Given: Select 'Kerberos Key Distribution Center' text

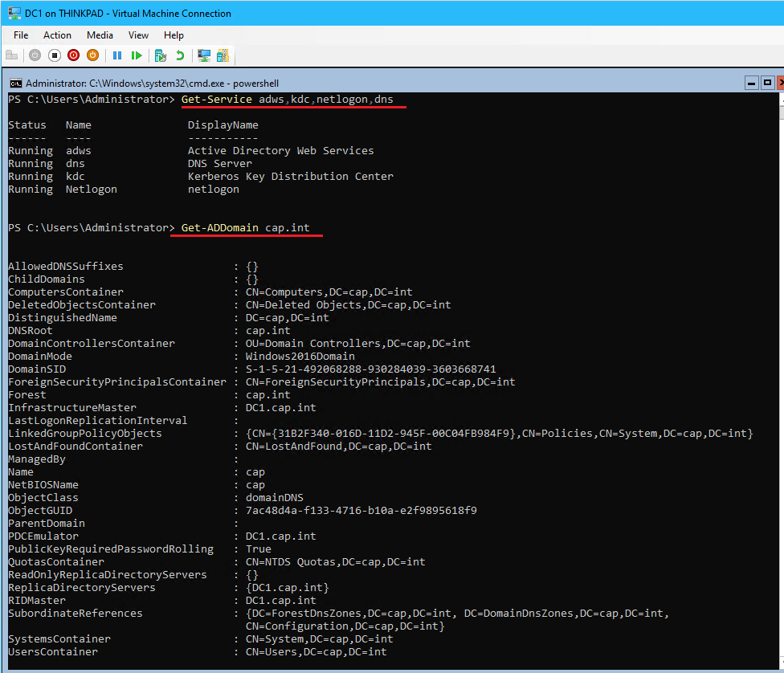Looking at the screenshot, I should pyautogui.click(x=291, y=176).
